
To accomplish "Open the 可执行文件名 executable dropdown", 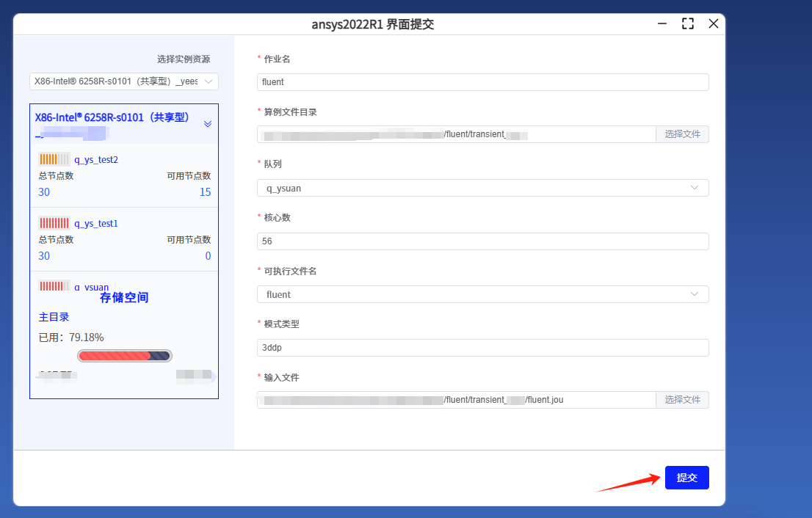I will (482, 294).
